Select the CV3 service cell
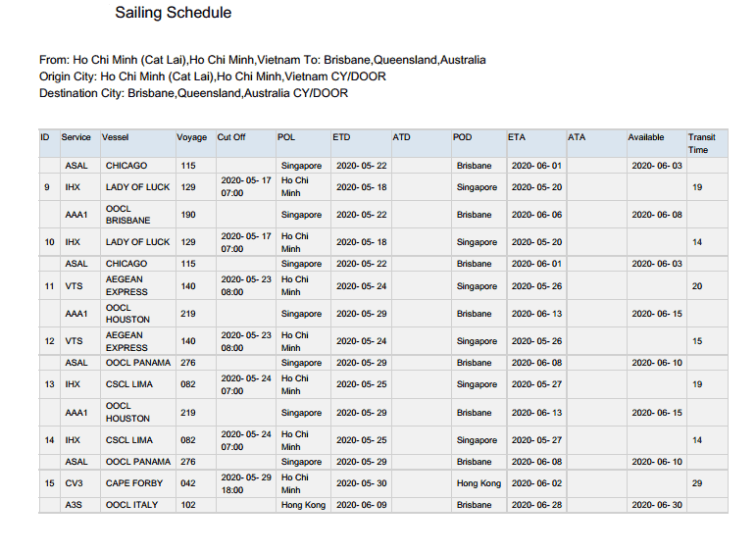 [x=75, y=483]
